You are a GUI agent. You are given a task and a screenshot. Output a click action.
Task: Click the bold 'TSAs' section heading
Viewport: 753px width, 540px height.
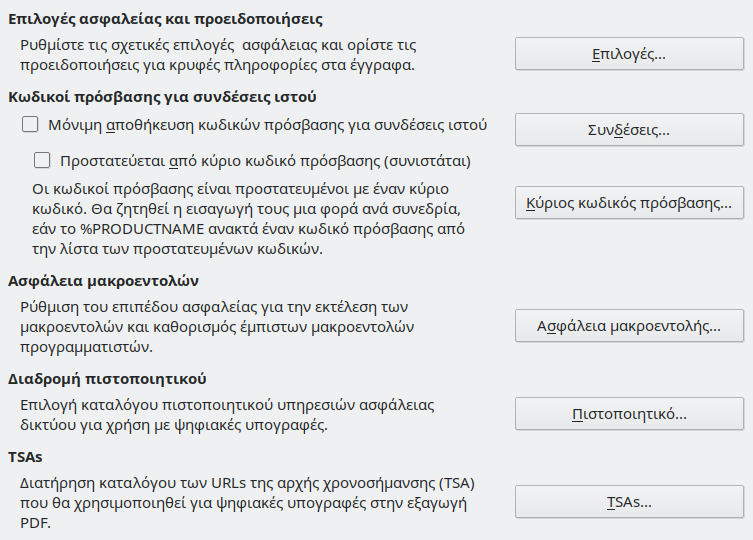click(x=25, y=457)
